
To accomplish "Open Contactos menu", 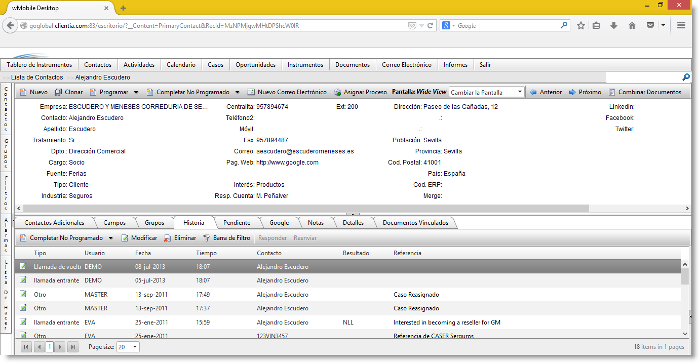I will coord(97,65).
